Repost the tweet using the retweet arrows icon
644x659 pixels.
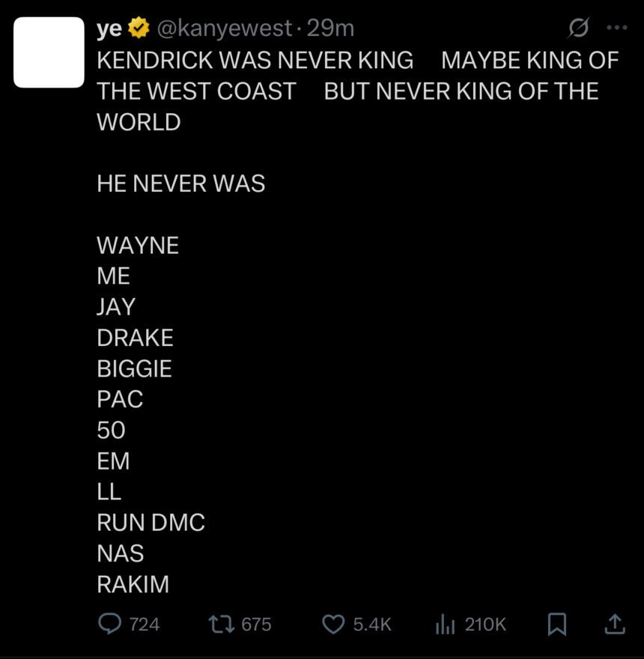coord(221,624)
